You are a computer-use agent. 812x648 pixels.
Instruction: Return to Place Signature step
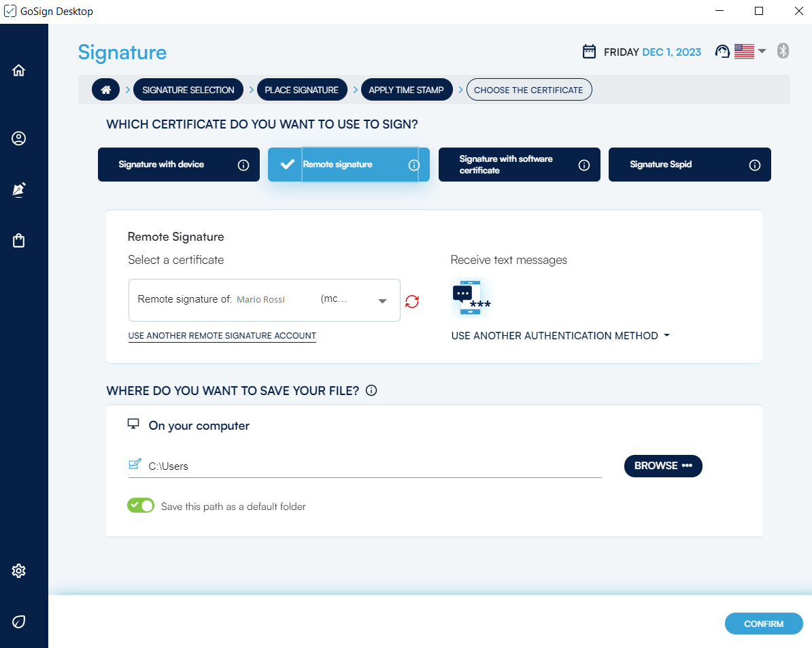[x=301, y=90]
